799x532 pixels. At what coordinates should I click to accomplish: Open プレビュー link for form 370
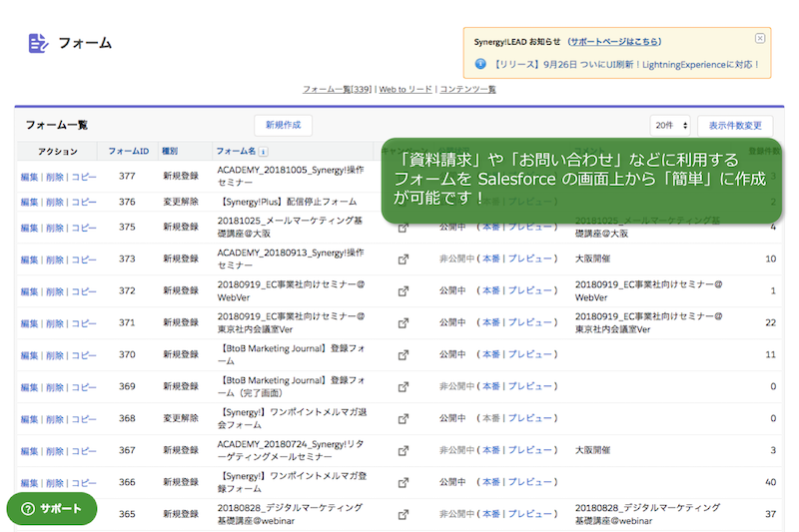(x=530, y=354)
